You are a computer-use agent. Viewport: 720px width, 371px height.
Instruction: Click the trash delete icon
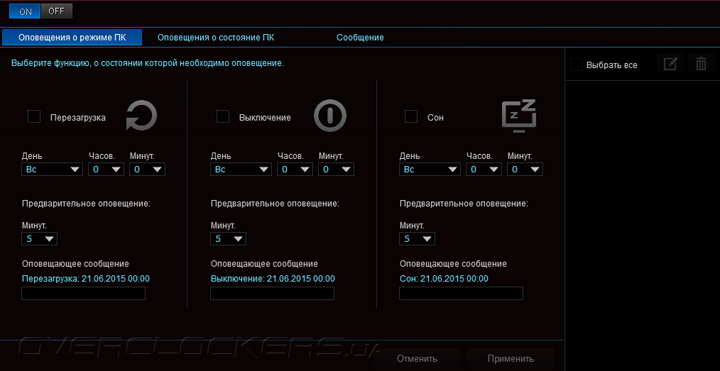pos(701,64)
